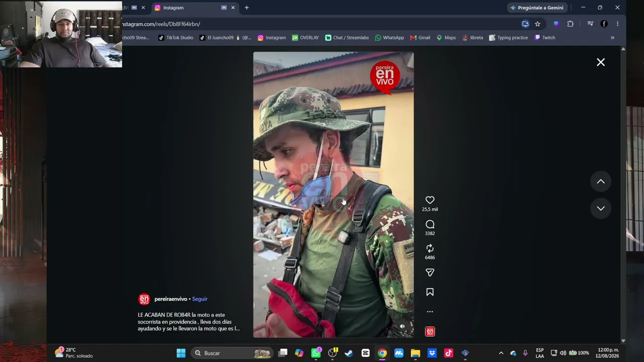Viewport: 644px width, 362px height.
Task: Focus the Instagram address bar URL
Action: 161,24
